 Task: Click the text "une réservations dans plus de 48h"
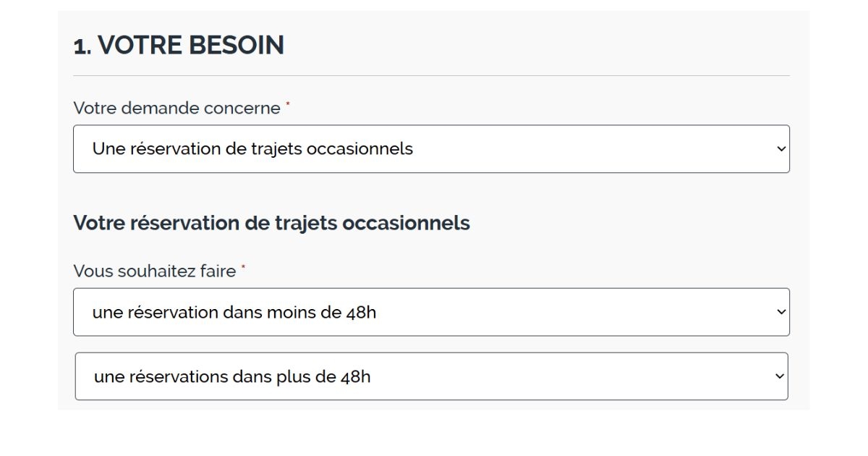(231, 376)
